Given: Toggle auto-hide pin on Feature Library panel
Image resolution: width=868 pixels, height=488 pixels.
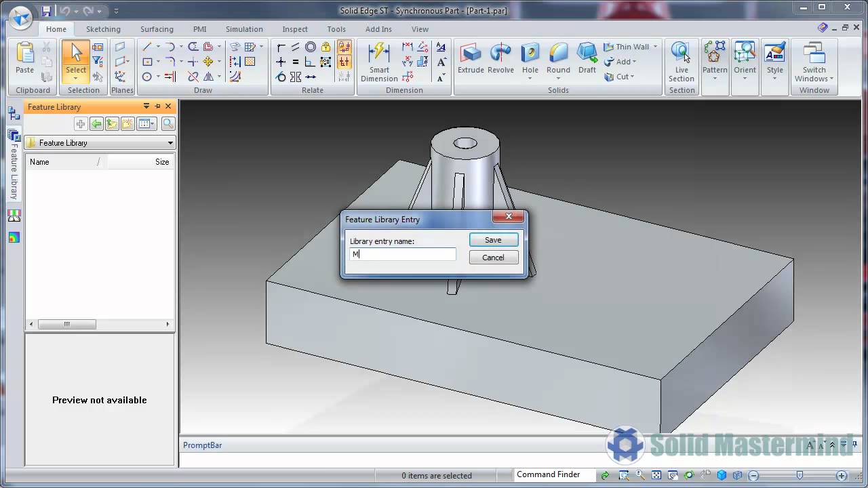Looking at the screenshot, I should [157, 106].
